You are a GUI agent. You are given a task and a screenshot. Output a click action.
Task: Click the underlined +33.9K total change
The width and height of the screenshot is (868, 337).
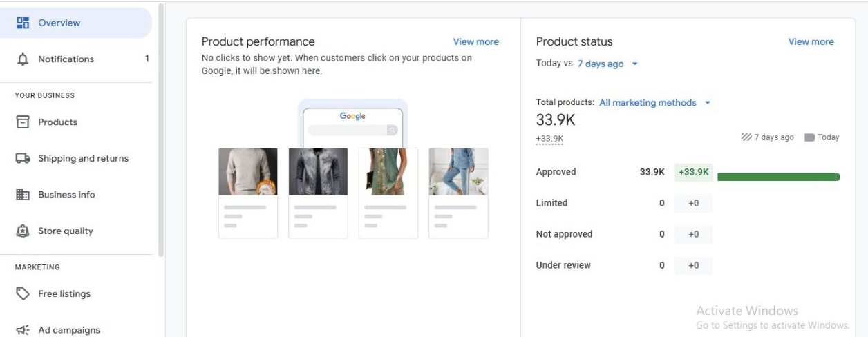pos(549,139)
